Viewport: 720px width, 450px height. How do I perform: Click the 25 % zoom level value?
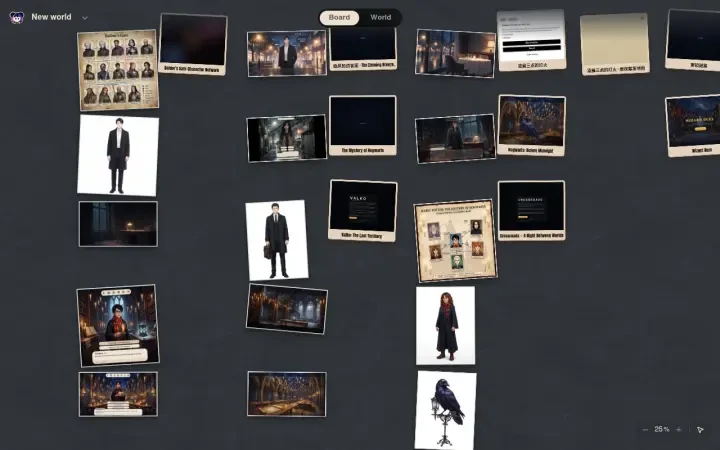(662, 429)
